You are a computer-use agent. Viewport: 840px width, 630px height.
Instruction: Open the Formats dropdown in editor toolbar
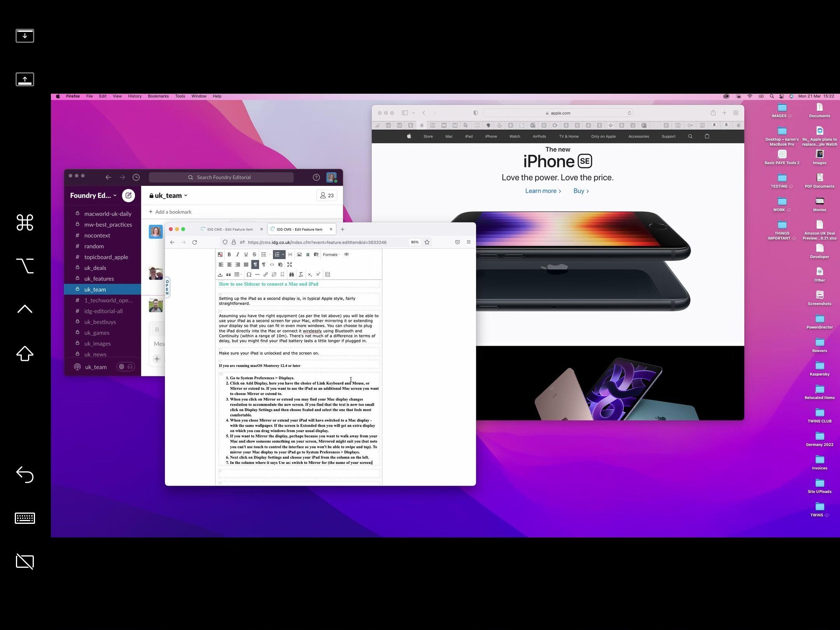pos(331,254)
